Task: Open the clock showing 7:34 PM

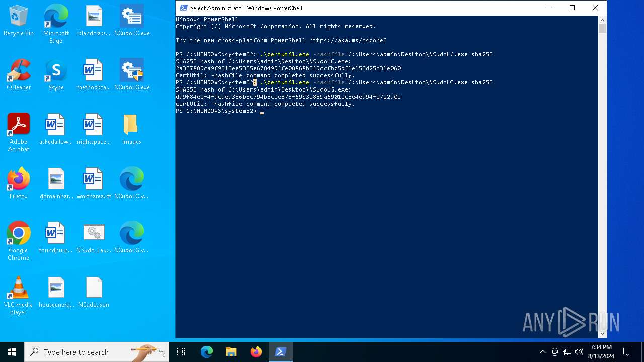Action: tap(601, 352)
